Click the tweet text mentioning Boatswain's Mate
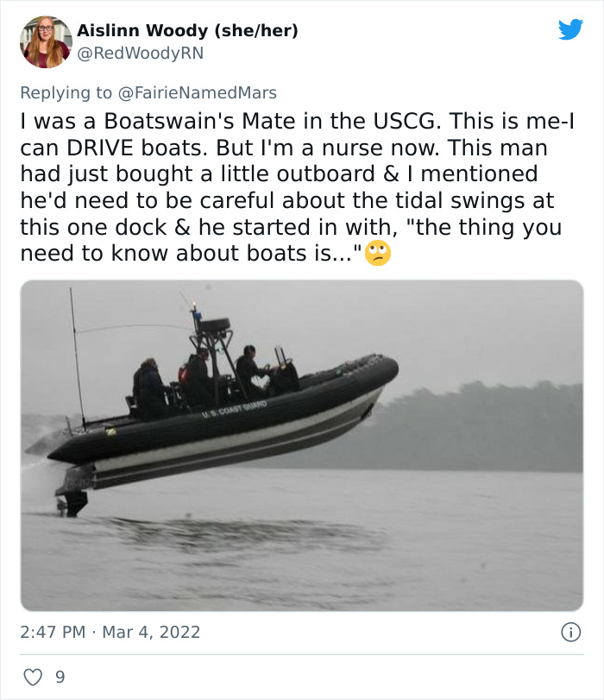Viewport: 604px width, 700px height. (x=298, y=187)
